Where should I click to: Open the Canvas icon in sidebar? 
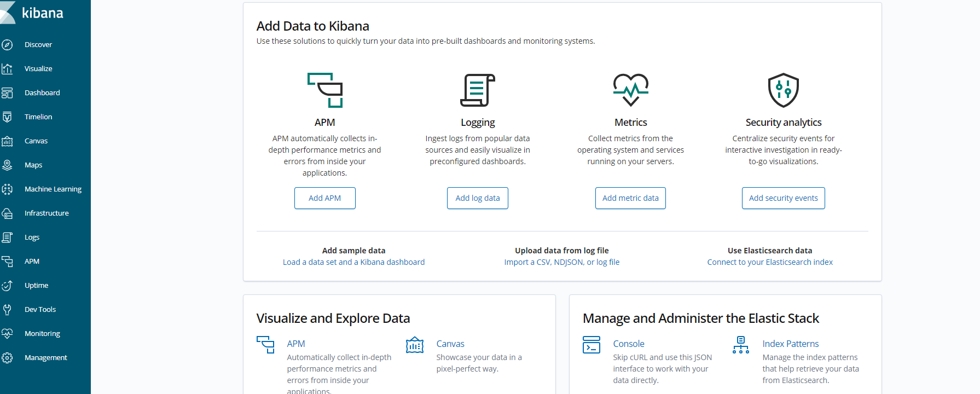click(x=7, y=141)
